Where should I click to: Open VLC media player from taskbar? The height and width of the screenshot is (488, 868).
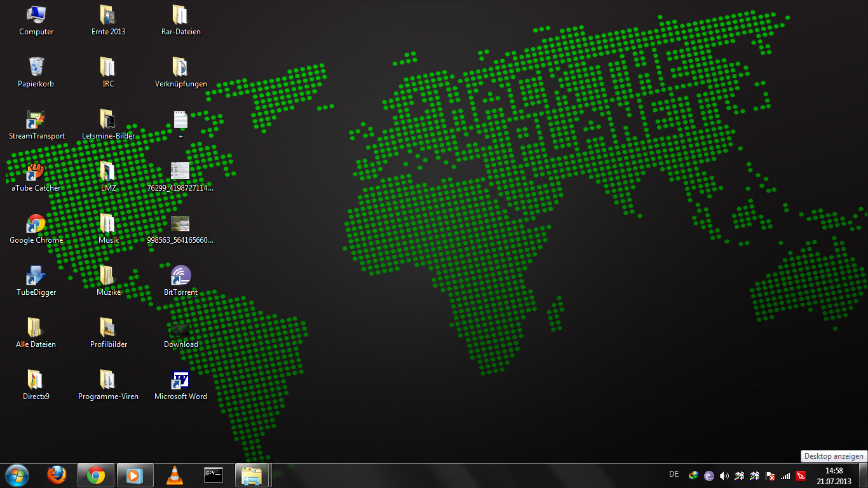pos(174,475)
